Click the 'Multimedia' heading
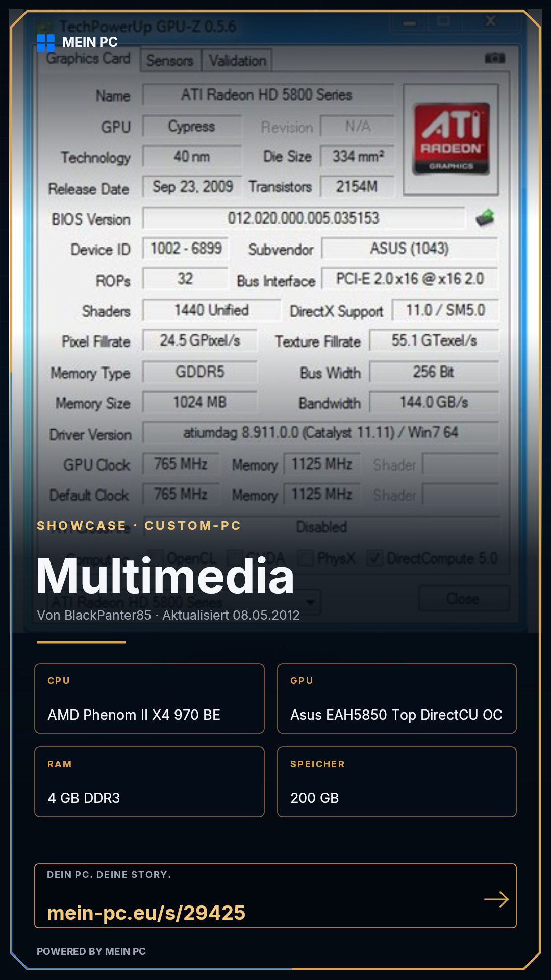 165,576
